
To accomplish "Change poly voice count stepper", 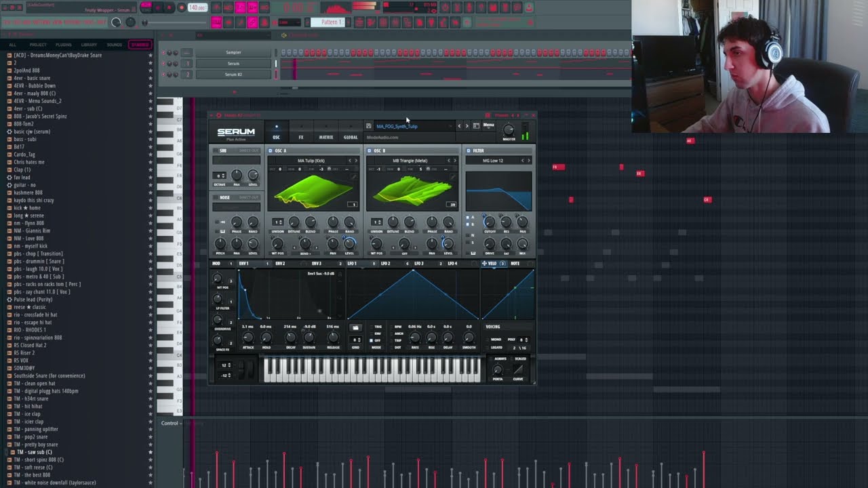I will 524,340.
